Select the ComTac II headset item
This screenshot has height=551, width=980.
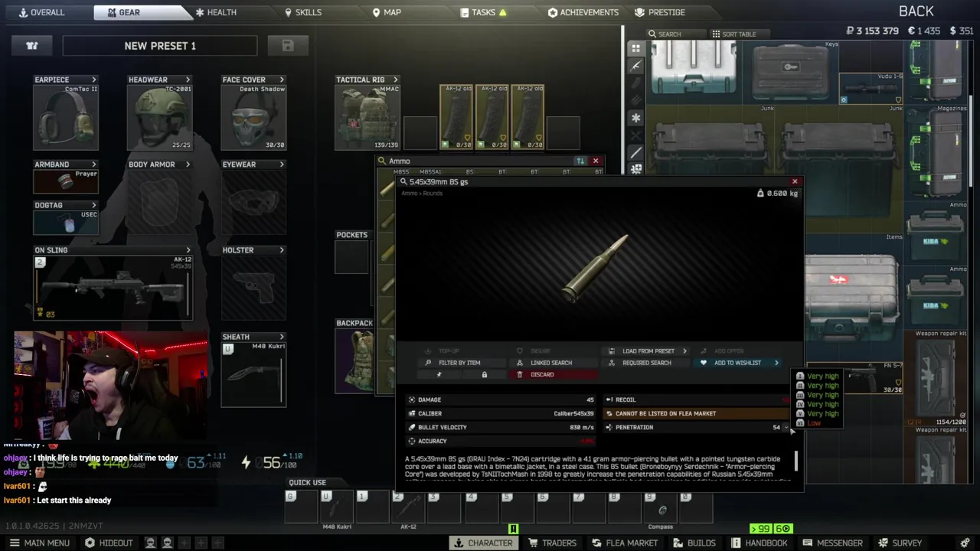66,117
